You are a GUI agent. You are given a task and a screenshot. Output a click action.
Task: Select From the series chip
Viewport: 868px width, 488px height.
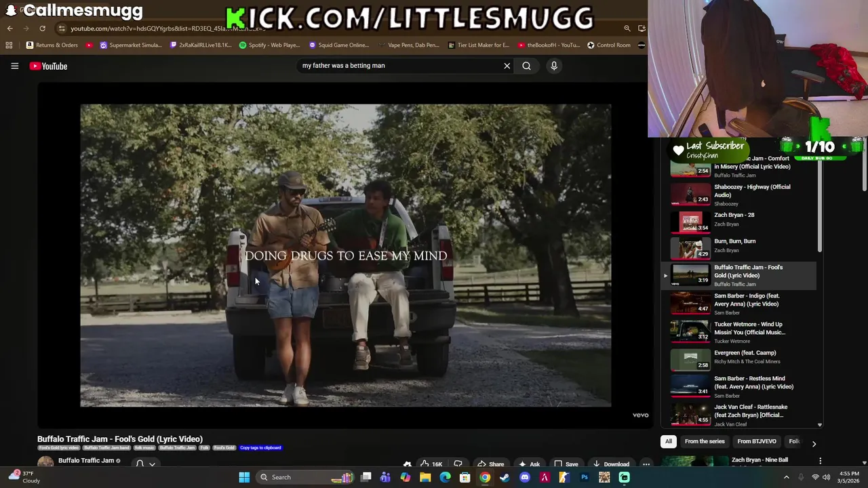[705, 441]
